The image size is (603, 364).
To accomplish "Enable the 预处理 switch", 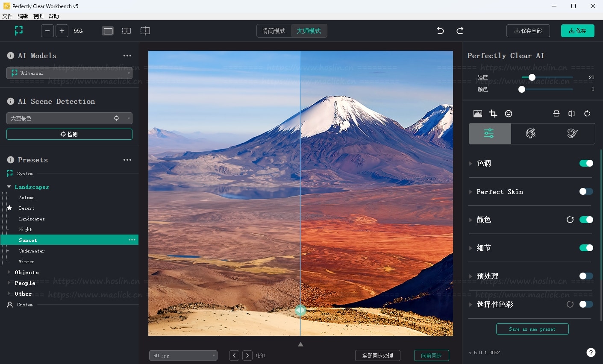I will 586,276.
